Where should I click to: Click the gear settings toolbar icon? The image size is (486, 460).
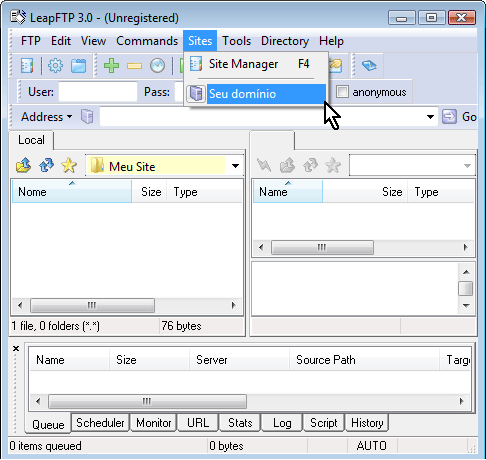(x=55, y=65)
